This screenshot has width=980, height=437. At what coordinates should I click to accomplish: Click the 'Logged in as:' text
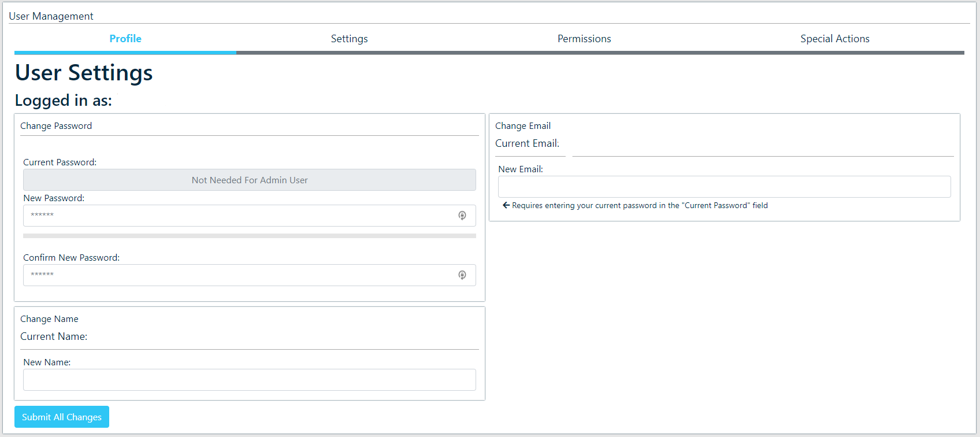(x=64, y=101)
